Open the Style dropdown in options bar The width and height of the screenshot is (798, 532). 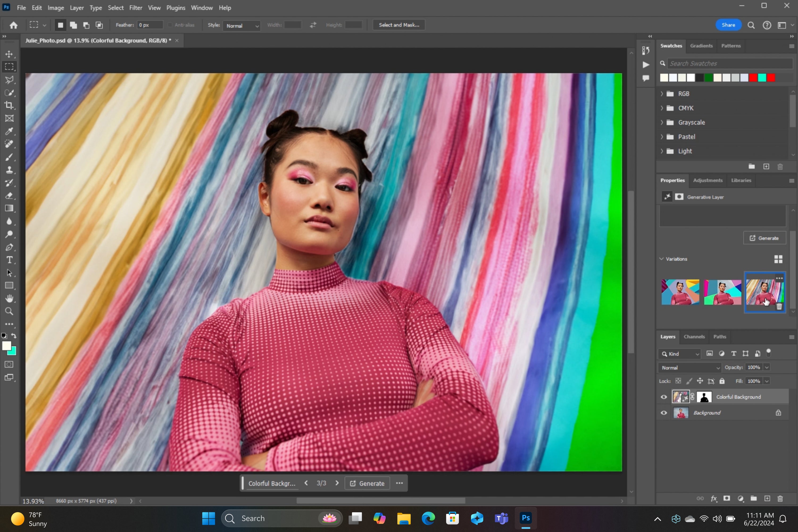pos(241,25)
